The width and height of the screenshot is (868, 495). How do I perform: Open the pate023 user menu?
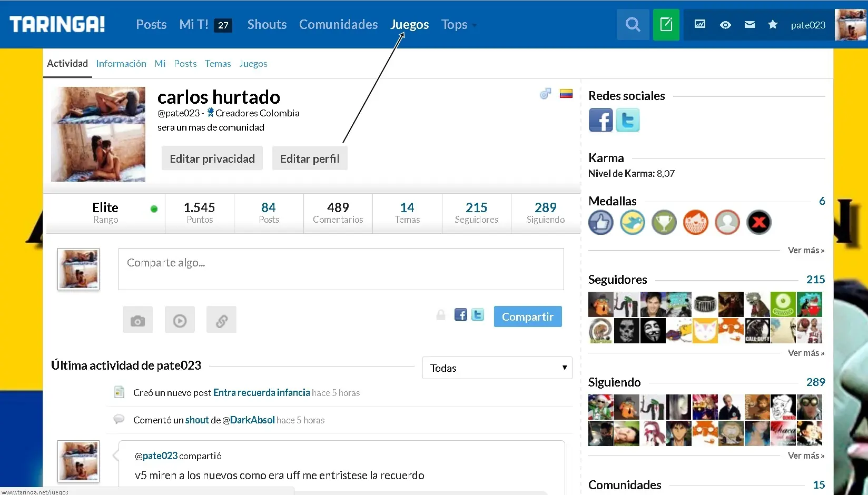[808, 25]
